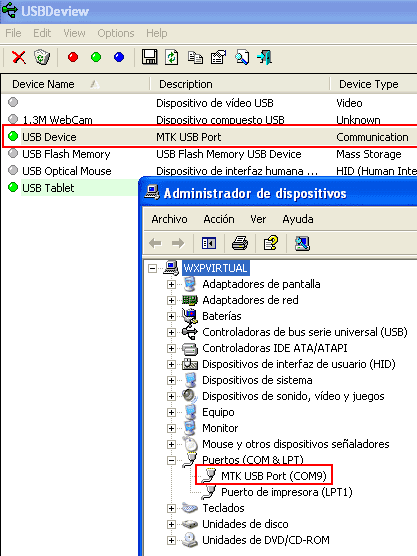This screenshot has width=417, height=556.
Task: Click the recycle bin toolbar icon in USBDeview
Action: point(42,57)
